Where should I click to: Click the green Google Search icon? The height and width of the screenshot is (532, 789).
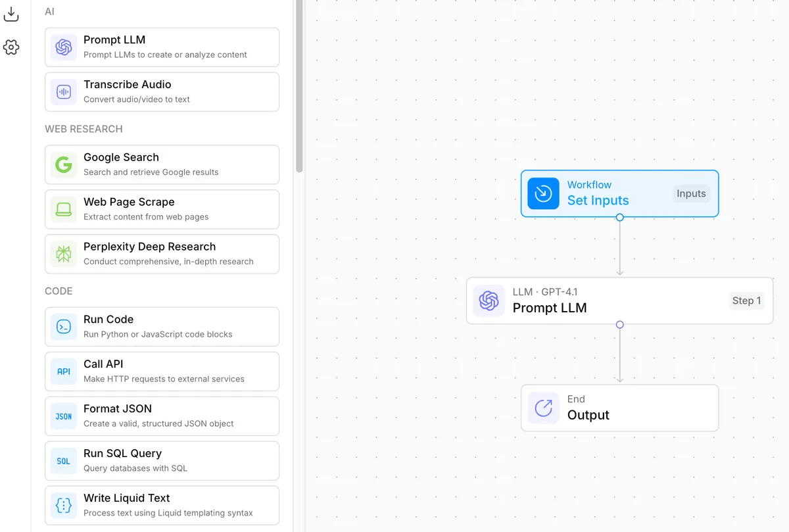point(64,165)
